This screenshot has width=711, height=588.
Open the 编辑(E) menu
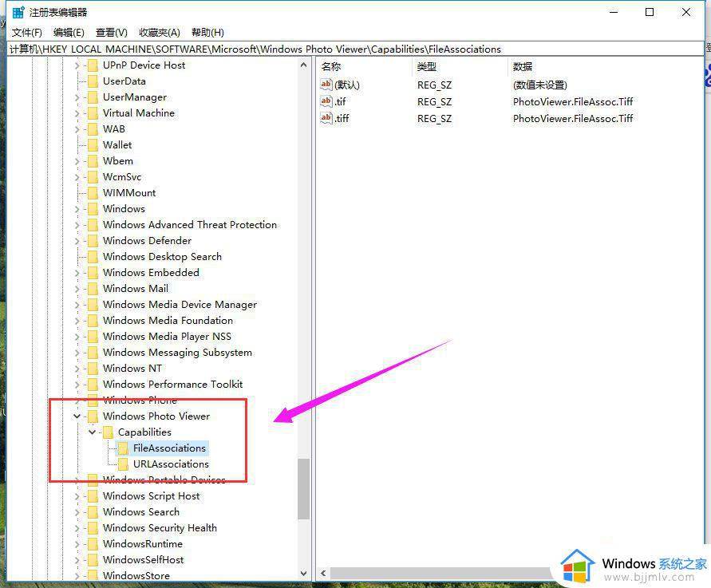(x=69, y=33)
